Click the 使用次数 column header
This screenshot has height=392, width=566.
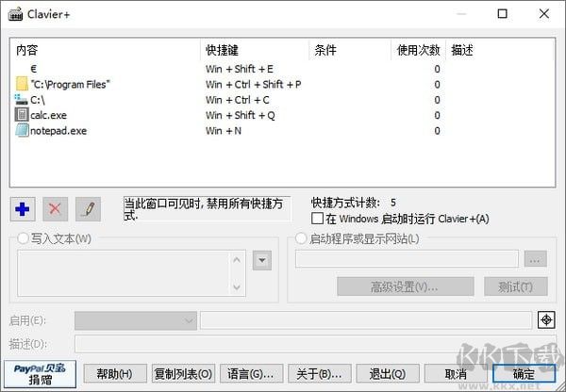pyautogui.click(x=418, y=50)
